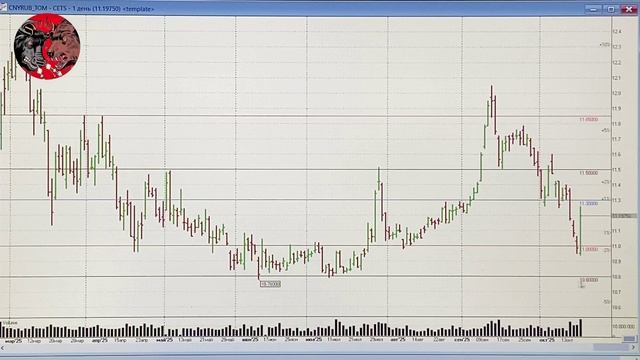This screenshot has height=360, width=640.
Task: Click the Volume label in the lower pane
Action: click(9, 323)
